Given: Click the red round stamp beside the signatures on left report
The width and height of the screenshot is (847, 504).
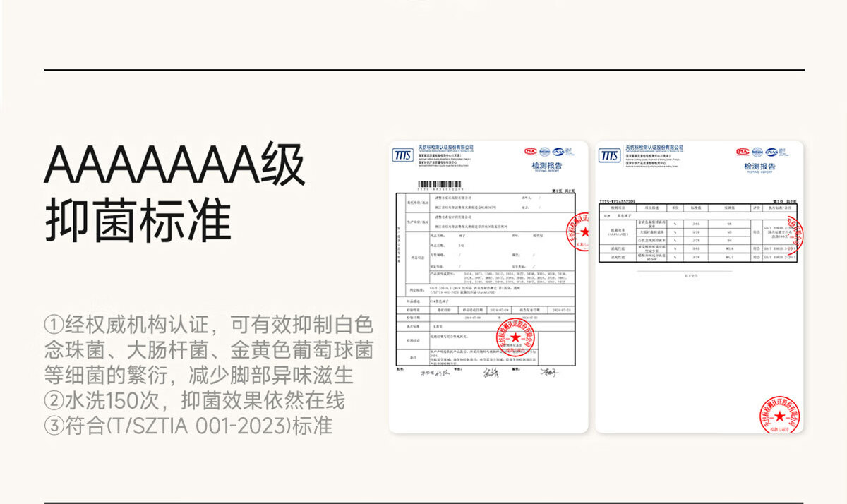Looking at the screenshot, I should tap(516, 338).
